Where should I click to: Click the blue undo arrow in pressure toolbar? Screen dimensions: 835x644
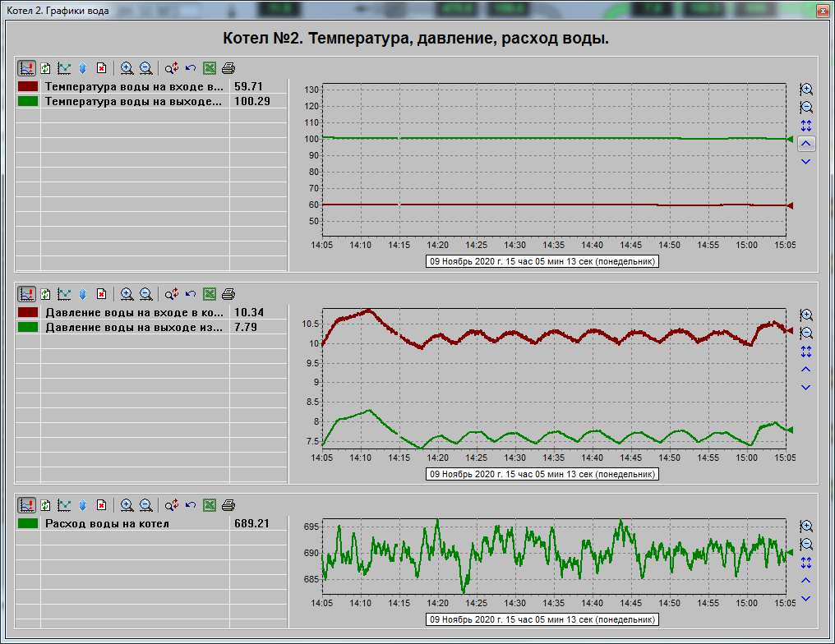pos(191,294)
